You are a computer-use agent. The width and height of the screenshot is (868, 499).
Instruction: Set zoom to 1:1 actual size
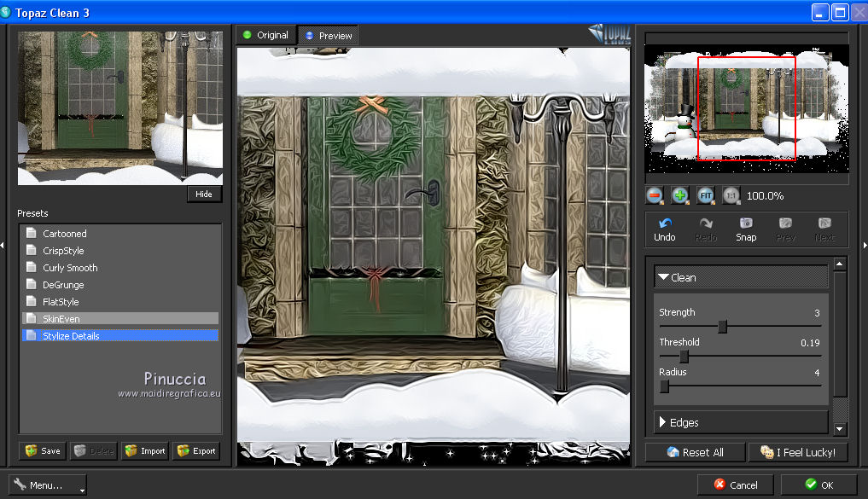(x=731, y=195)
